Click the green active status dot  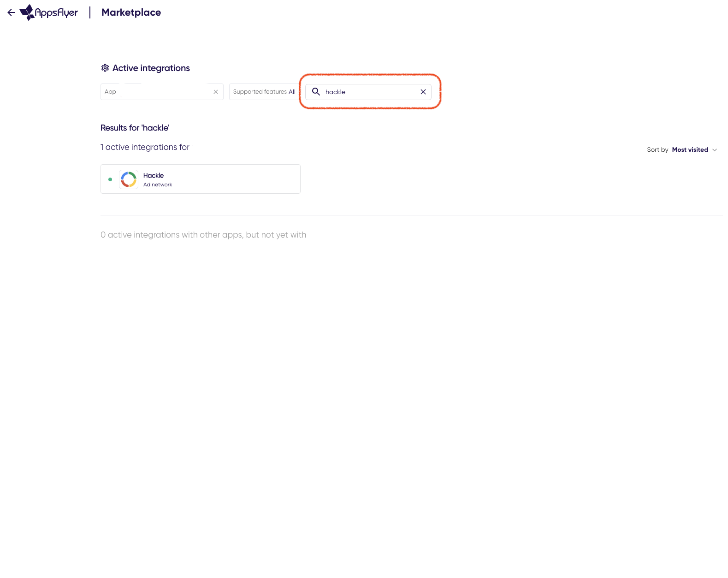[x=110, y=179]
